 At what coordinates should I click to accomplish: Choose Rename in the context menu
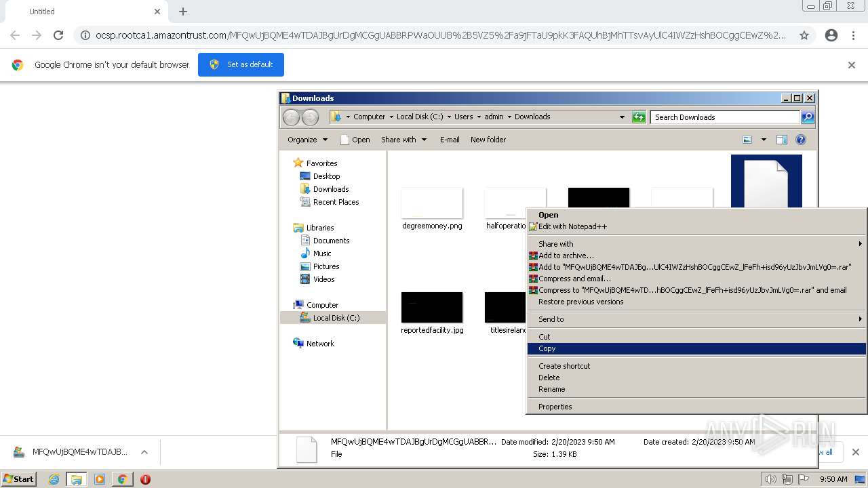(x=696, y=389)
